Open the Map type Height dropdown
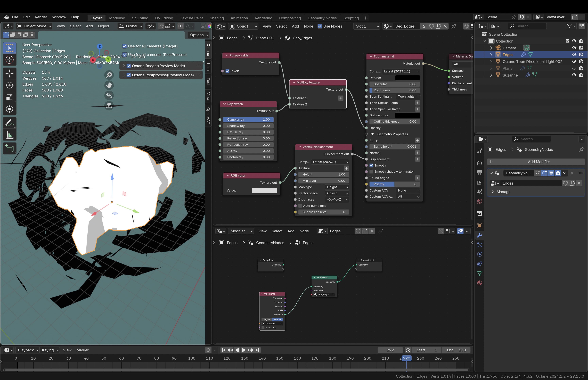This screenshot has width=588, height=380. pyautogui.click(x=337, y=187)
